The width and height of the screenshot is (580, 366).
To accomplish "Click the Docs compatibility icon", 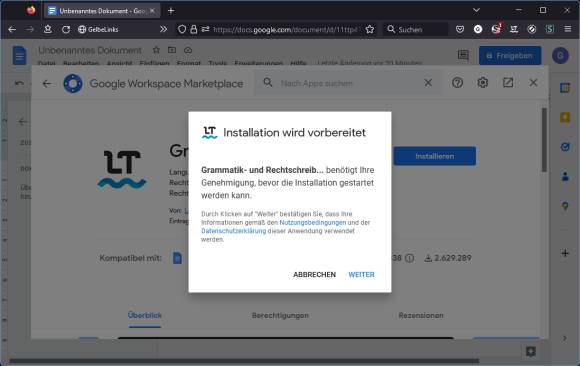I will (x=178, y=258).
